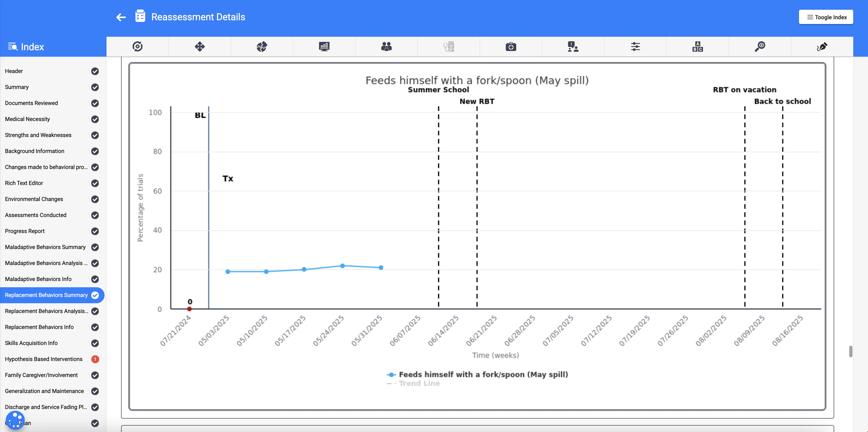Open Hypothesis Based Interventions with alert badge
868x432 pixels.
[x=43, y=359]
